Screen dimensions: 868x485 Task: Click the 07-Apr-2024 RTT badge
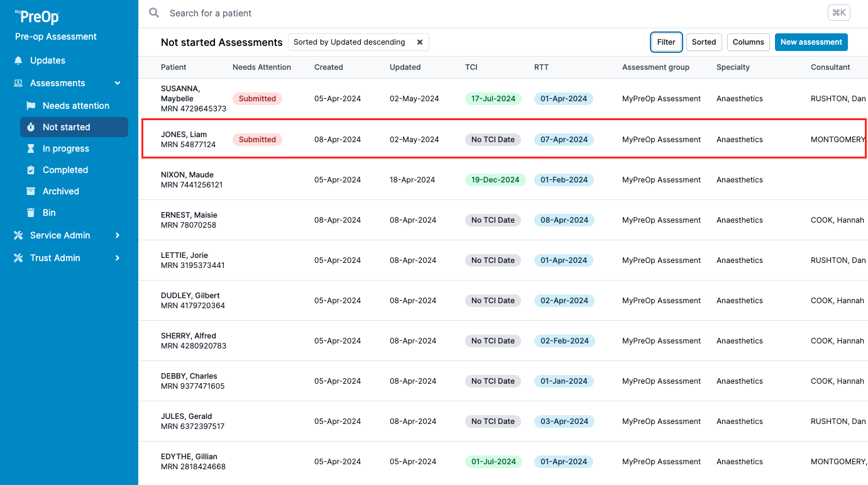tap(564, 140)
